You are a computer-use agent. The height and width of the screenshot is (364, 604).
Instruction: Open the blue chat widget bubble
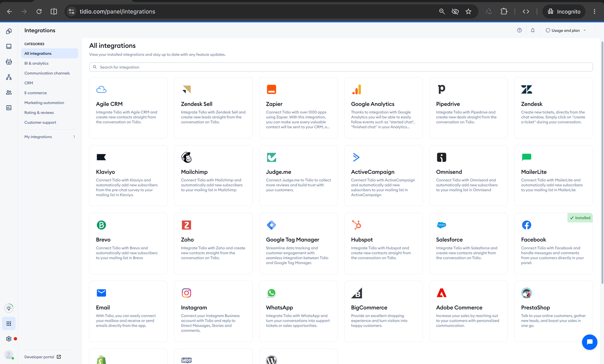pos(590,342)
